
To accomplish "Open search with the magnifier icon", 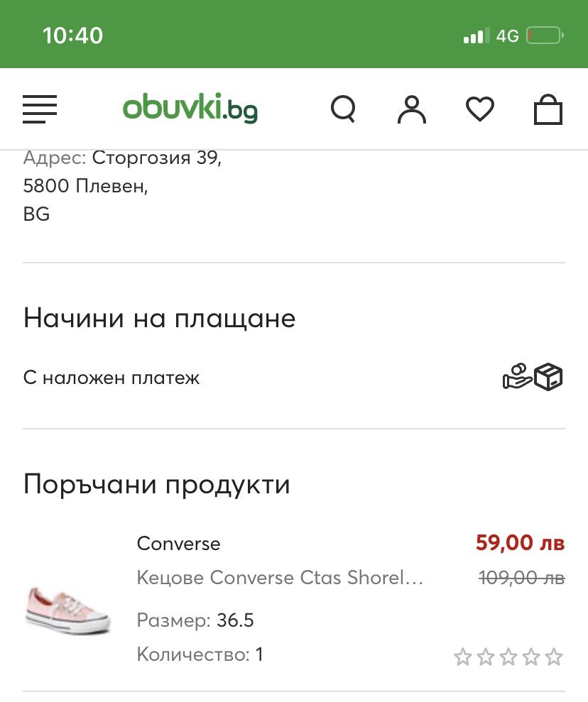I will [344, 109].
